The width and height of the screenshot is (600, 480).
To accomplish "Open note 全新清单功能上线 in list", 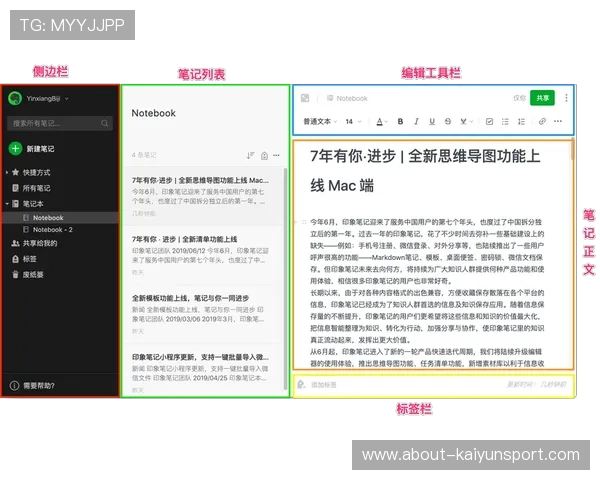I will [203, 255].
